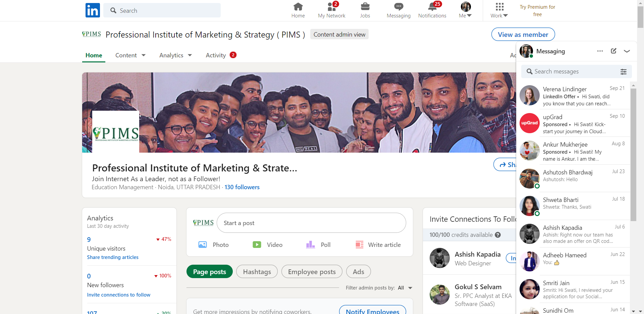Click the Start a post field
This screenshot has width=644, height=314.
click(311, 223)
